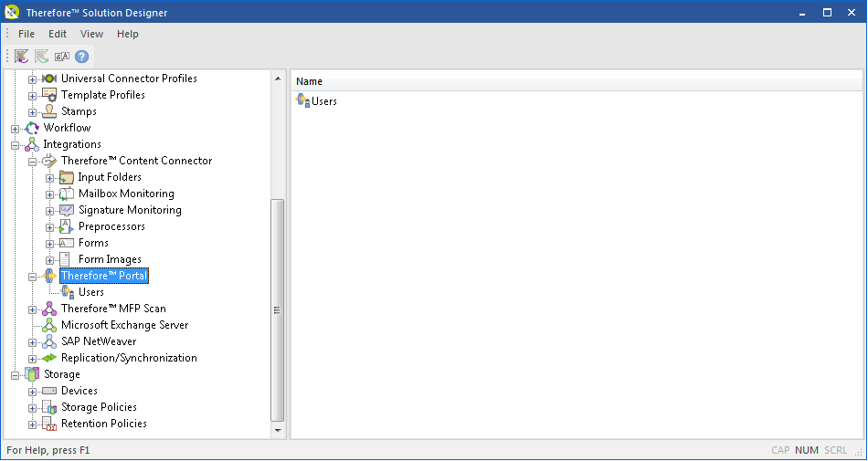
Task: Expand the Retention Policies node
Action: tap(32, 425)
